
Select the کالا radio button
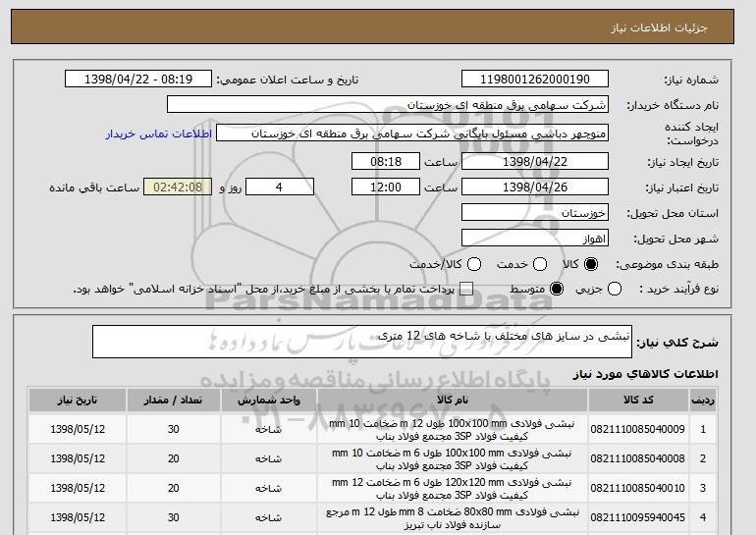point(590,264)
